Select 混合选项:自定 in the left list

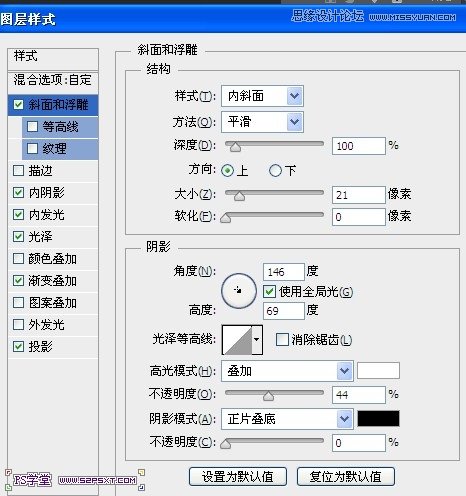53,80
